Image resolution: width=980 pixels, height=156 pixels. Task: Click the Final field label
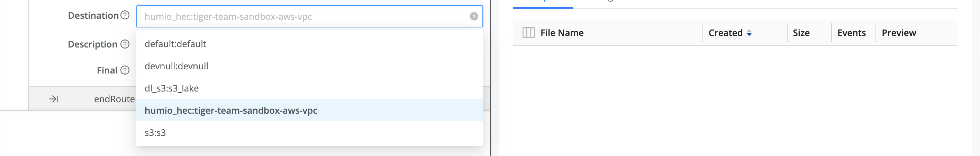point(107,70)
